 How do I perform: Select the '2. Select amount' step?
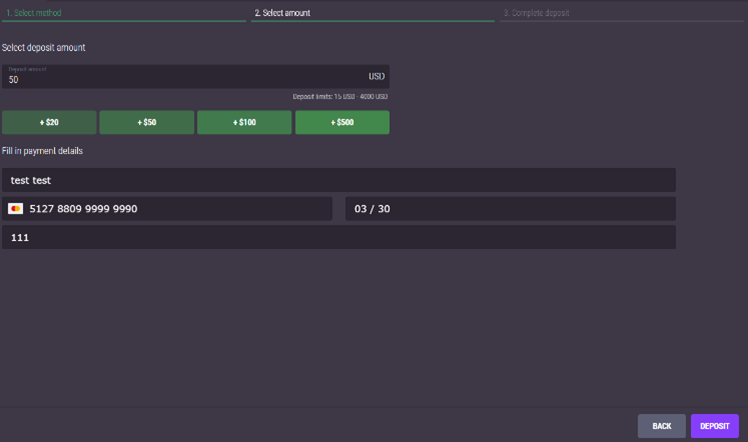coord(282,13)
